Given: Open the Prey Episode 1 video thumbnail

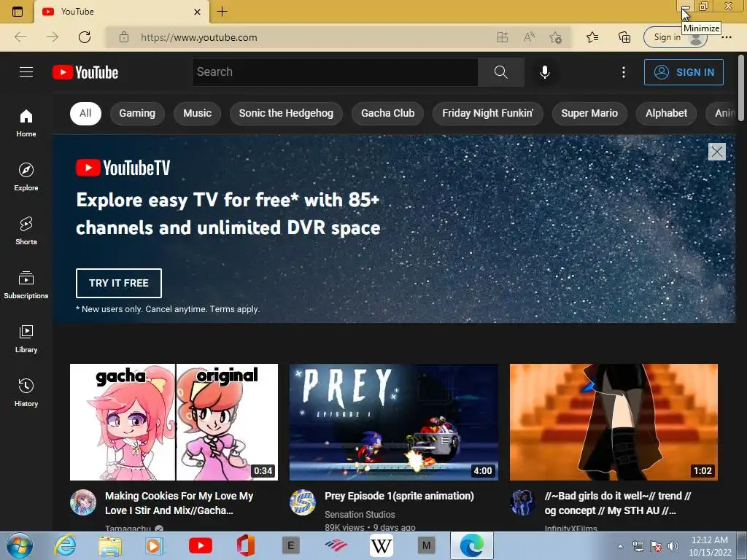Looking at the screenshot, I should click(394, 422).
